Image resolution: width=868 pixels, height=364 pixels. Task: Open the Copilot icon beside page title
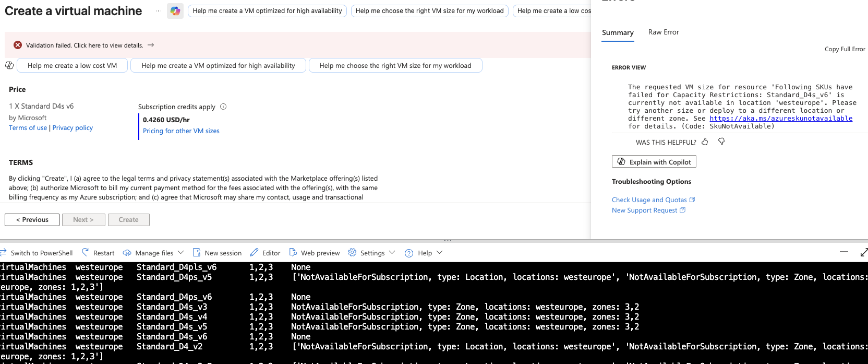point(175,11)
